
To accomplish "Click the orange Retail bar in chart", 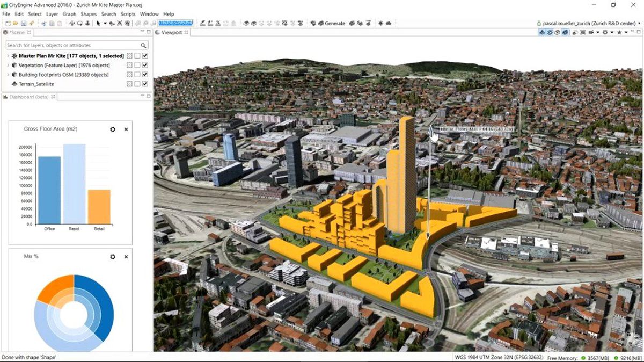I will click(x=99, y=207).
